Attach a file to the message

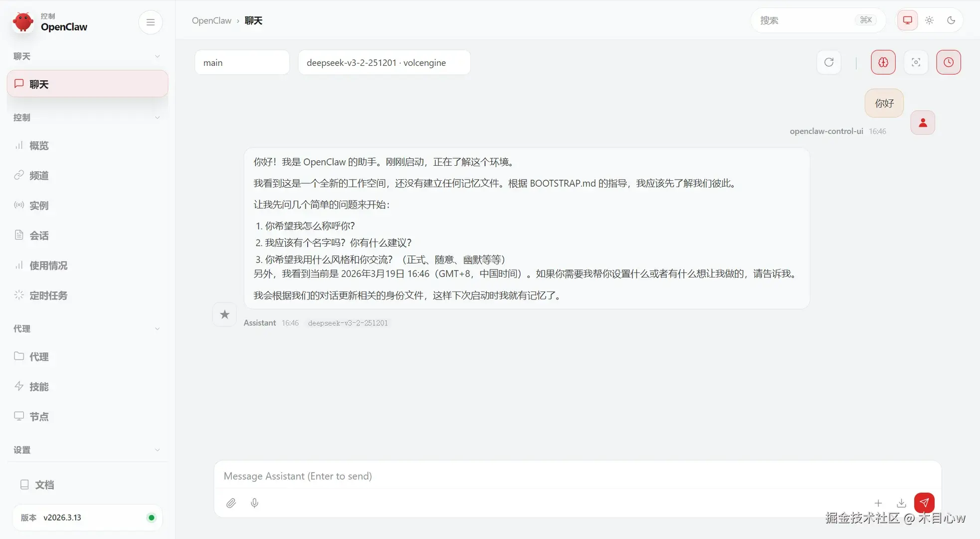[231, 503]
